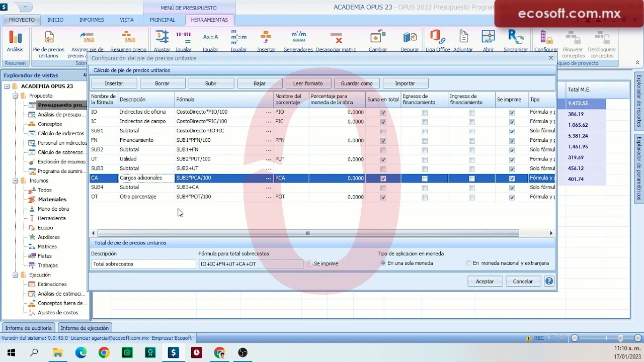Click the Descripción total input field

click(143, 264)
